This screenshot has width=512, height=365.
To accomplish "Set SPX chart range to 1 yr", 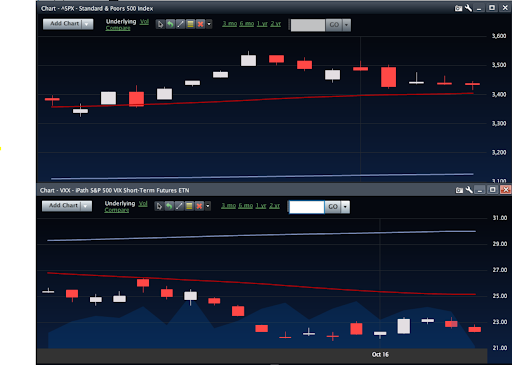I will [262, 24].
